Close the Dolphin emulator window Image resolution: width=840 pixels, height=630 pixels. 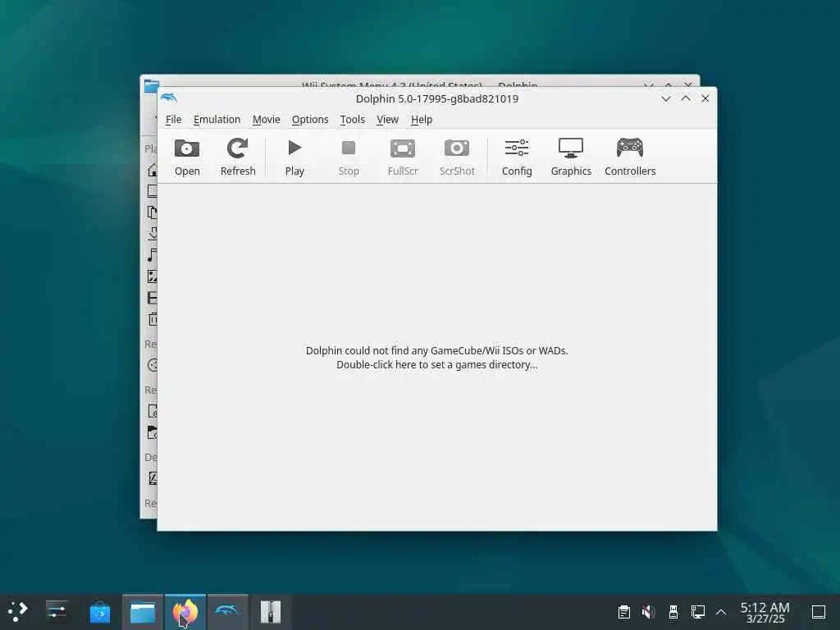[x=705, y=98]
